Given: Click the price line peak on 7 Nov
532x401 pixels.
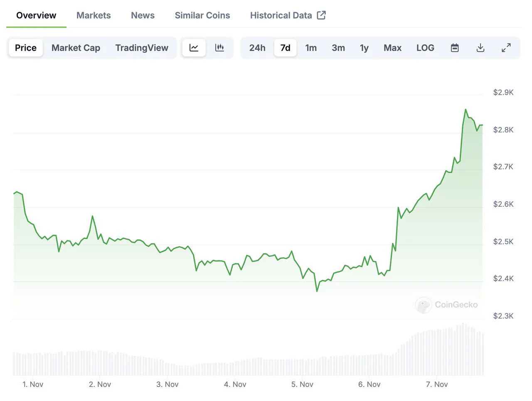Looking at the screenshot, I should click(x=465, y=110).
